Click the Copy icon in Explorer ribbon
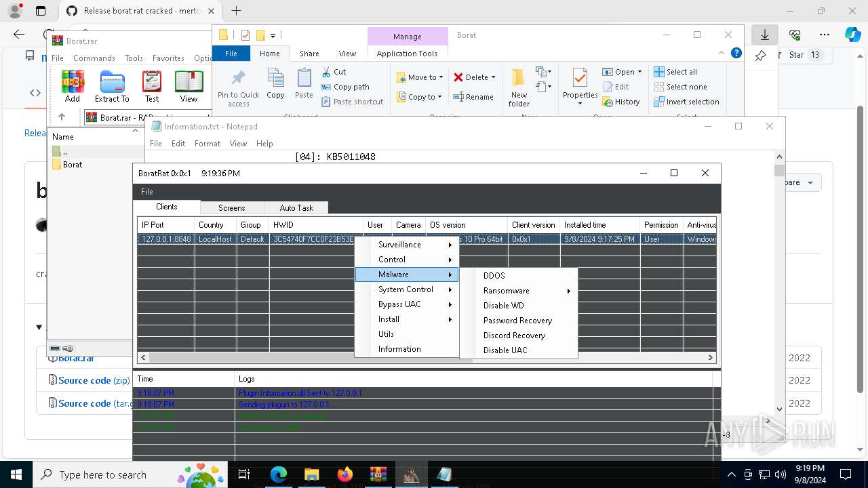Image resolution: width=868 pixels, height=488 pixels. (275, 84)
